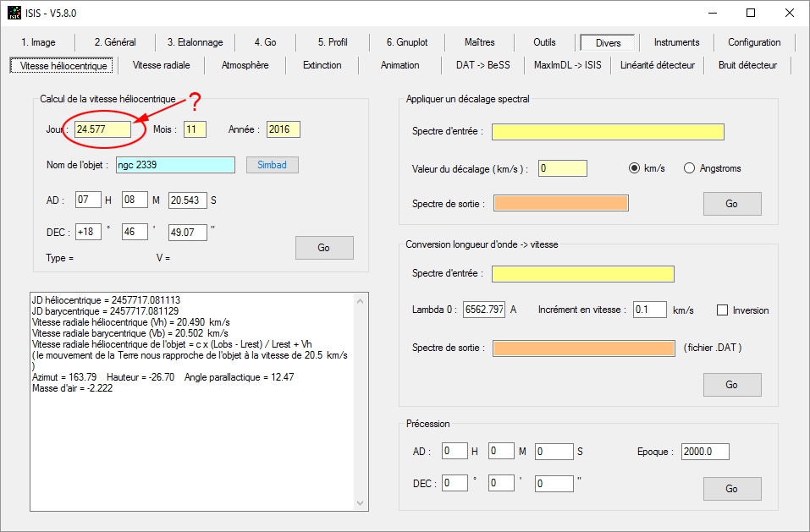The image size is (810, 532).
Task: Select the Vitesse héliocentrique sub-tab
Action: coord(63,65)
